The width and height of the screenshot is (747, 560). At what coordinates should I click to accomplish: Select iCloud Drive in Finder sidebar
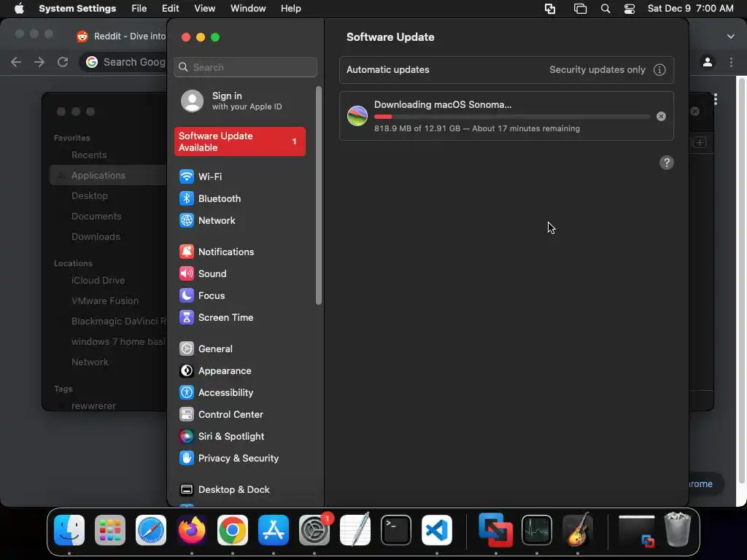click(98, 281)
